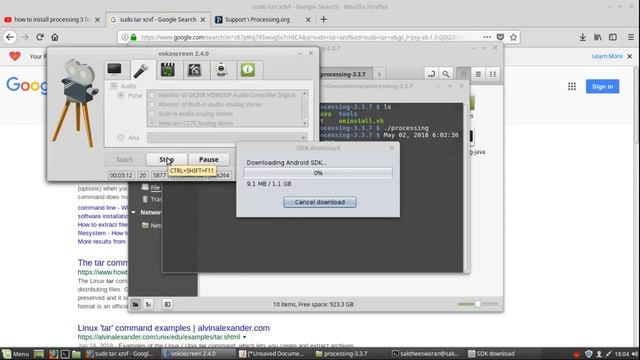Image resolution: width=640 pixels, height=360 pixels.
Task: Click Pause recording button
Action: 209,159
